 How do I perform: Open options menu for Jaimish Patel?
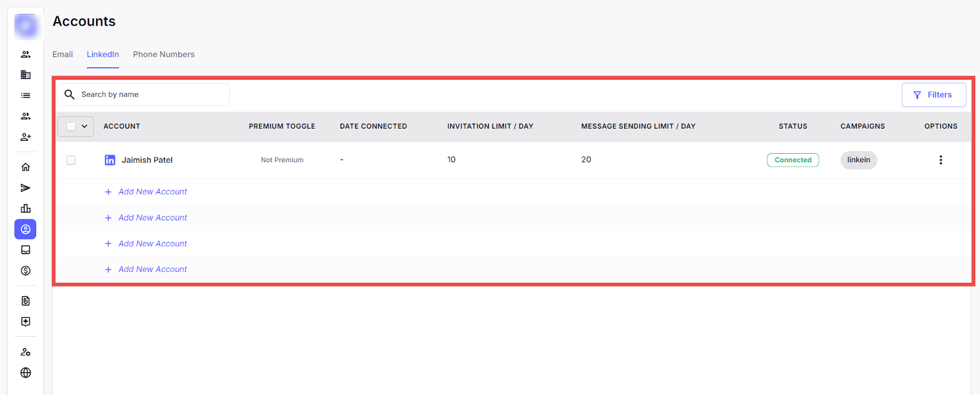[941, 160]
